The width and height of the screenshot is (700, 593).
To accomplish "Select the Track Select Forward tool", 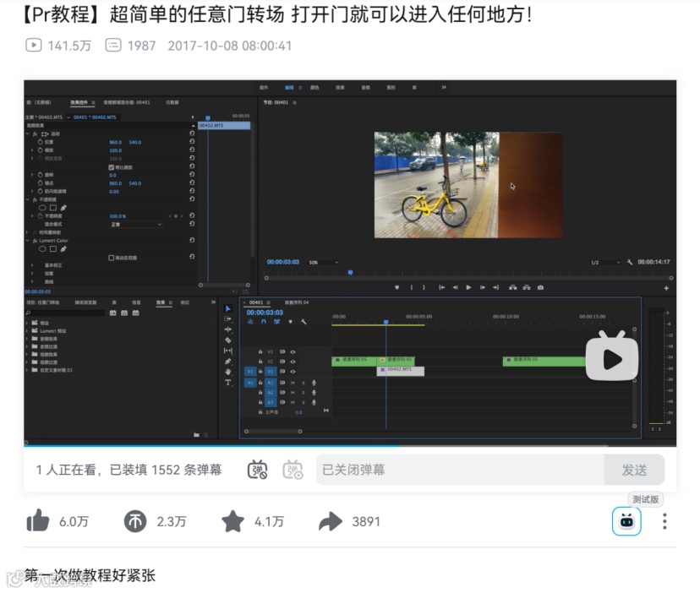I will (x=227, y=319).
